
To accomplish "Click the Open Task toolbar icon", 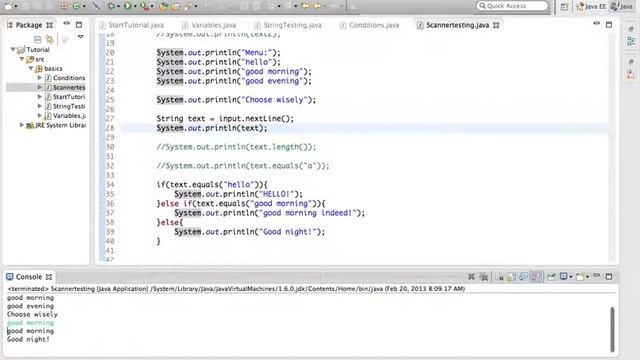I will pos(176,6).
